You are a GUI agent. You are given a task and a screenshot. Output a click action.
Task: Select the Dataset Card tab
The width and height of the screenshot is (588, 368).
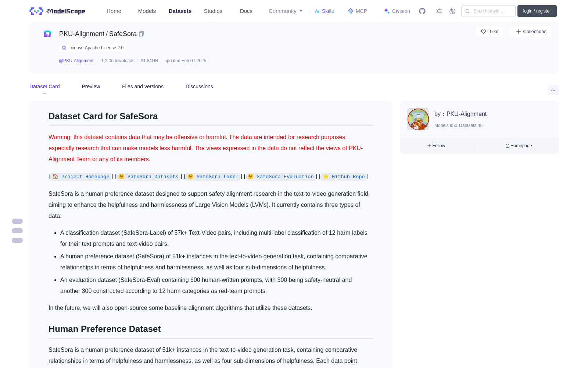tap(44, 86)
